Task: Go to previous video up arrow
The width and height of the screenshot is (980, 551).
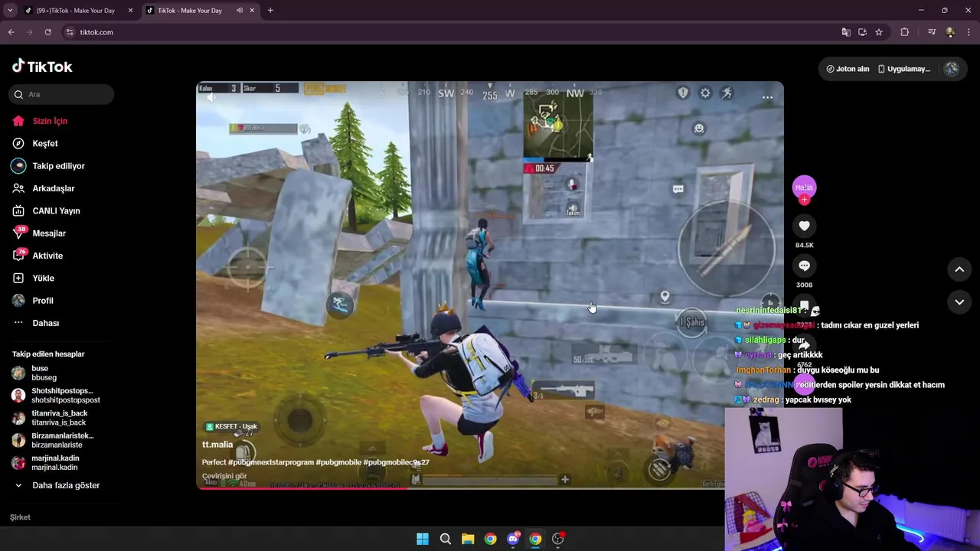Action: pyautogui.click(x=959, y=269)
